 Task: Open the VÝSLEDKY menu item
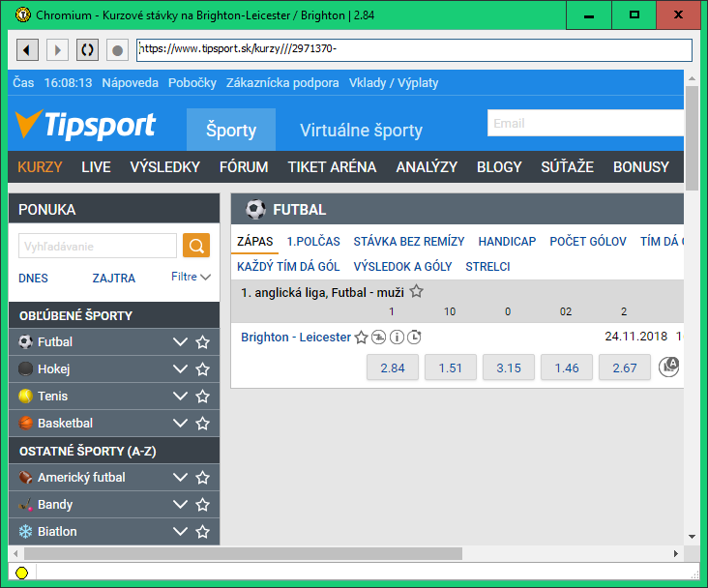pos(164,167)
